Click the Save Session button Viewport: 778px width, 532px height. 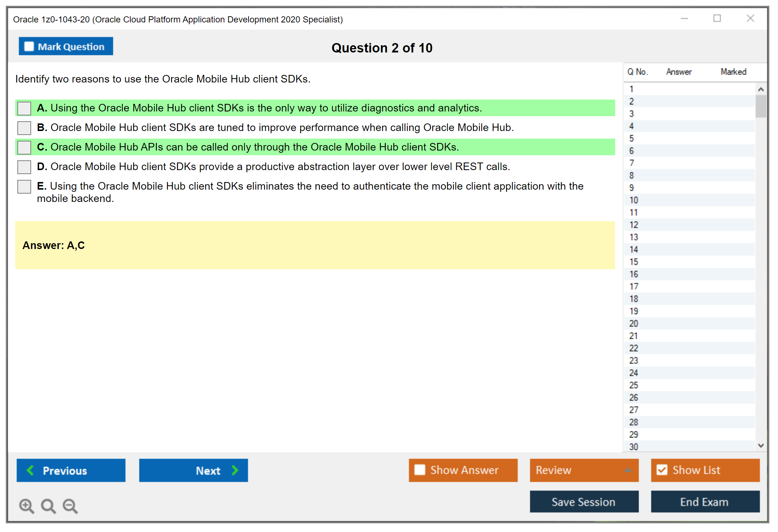584,502
